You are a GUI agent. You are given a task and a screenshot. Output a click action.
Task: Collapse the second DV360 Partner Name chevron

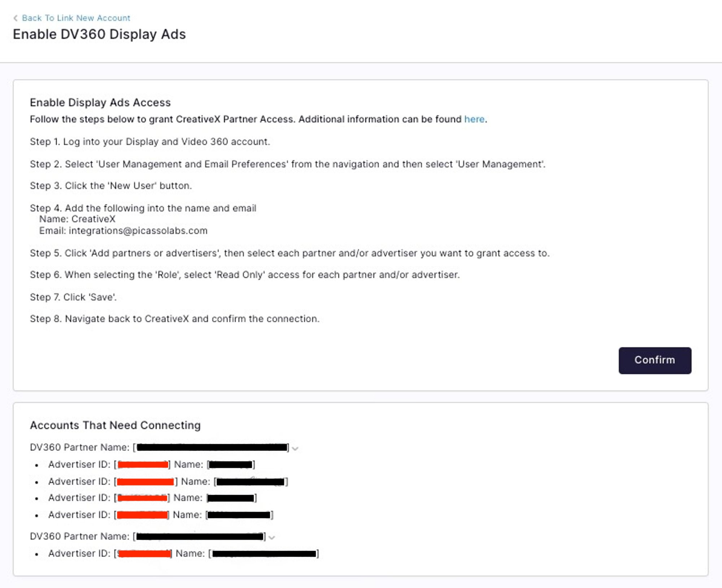click(272, 537)
